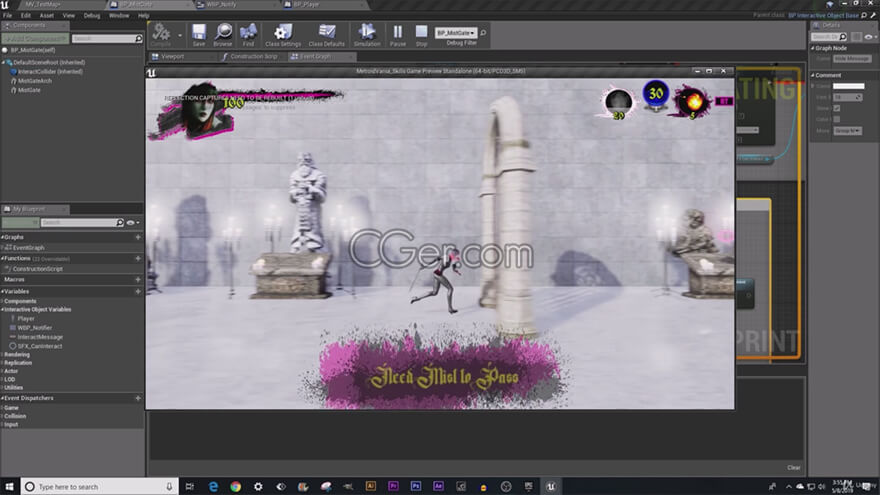880x495 pixels.
Task: Open the Debug menu
Action: [91, 16]
